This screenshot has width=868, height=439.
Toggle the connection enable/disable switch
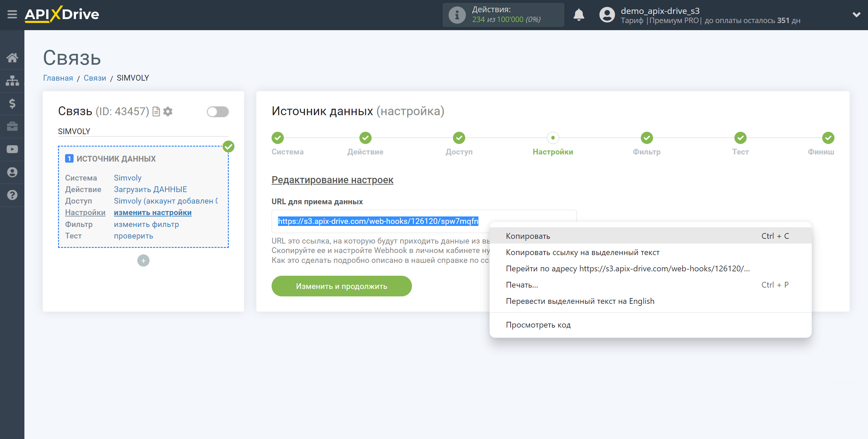[219, 111]
